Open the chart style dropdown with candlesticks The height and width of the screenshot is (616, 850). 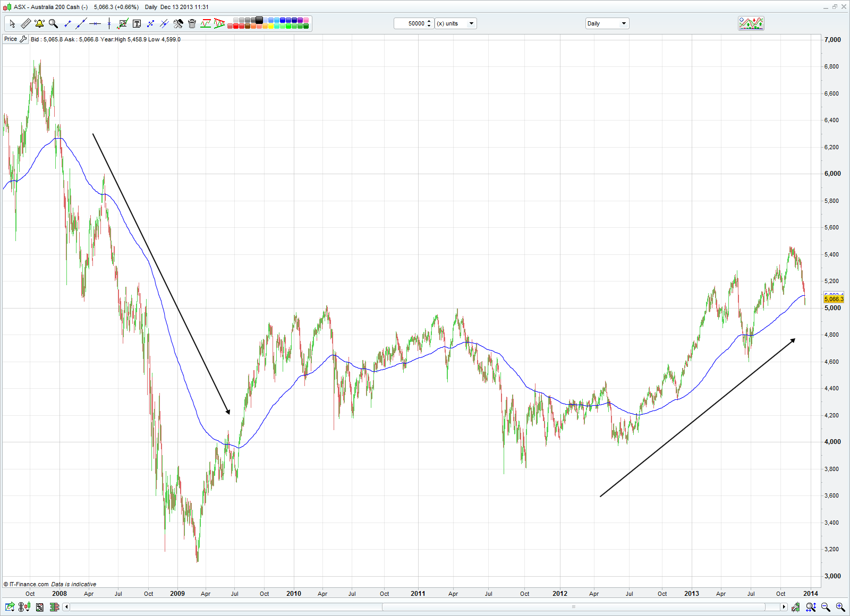tap(23, 607)
